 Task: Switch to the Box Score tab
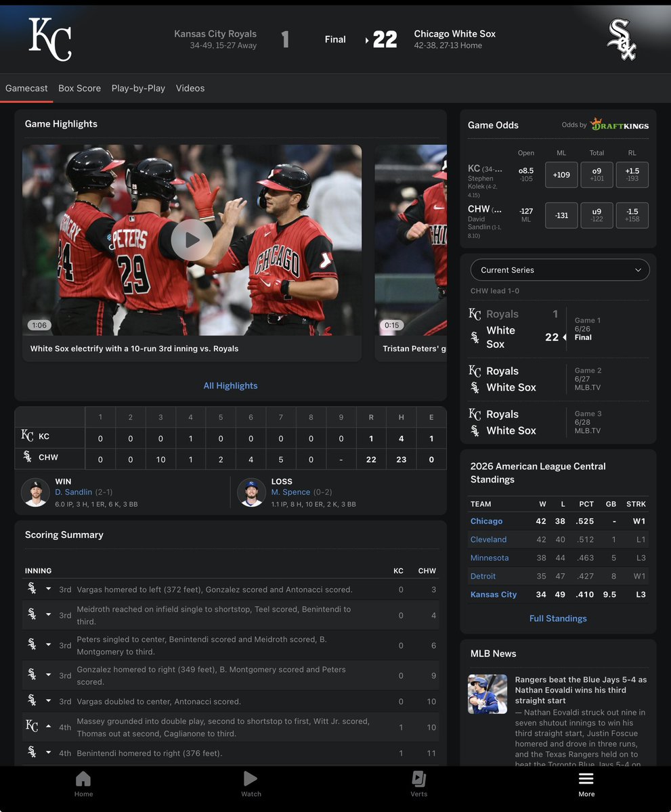79,88
